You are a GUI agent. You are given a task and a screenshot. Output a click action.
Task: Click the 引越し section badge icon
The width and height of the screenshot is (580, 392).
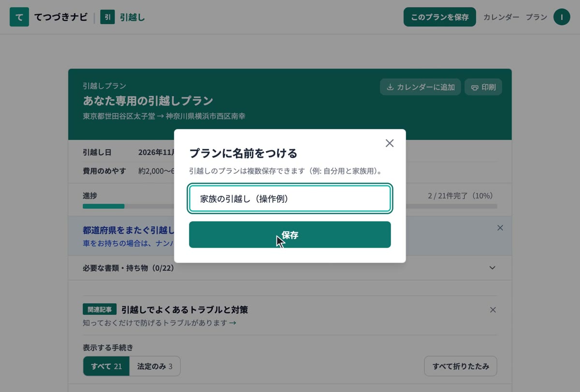click(107, 17)
